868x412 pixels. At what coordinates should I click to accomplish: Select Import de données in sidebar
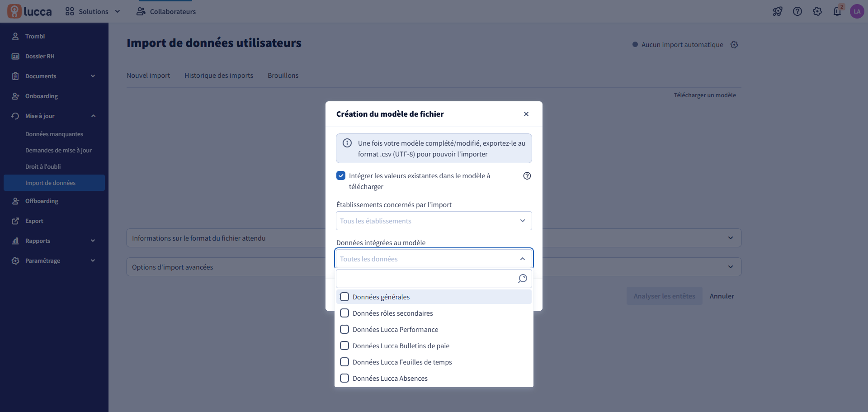pos(54,183)
